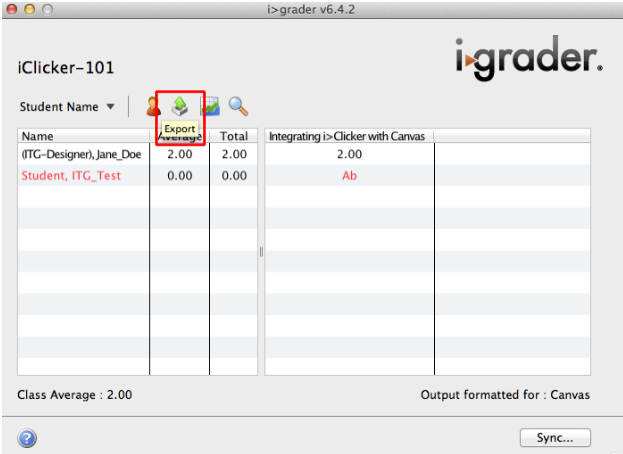Image resolution: width=623 pixels, height=454 pixels.
Task: Click Jane_Doe's total value 2.00
Action: pyautogui.click(x=234, y=154)
